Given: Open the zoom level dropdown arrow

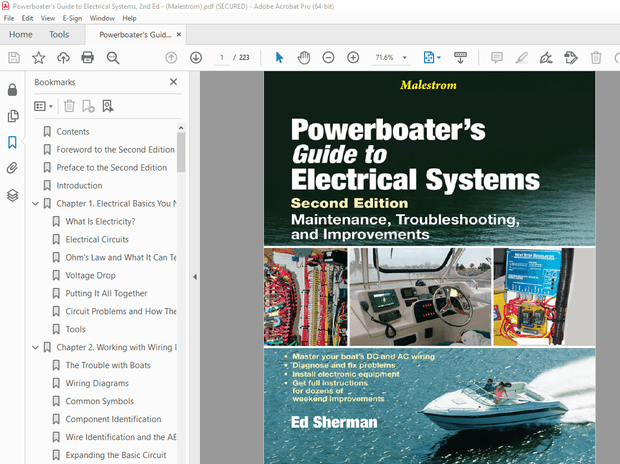Looking at the screenshot, I should 405,57.
